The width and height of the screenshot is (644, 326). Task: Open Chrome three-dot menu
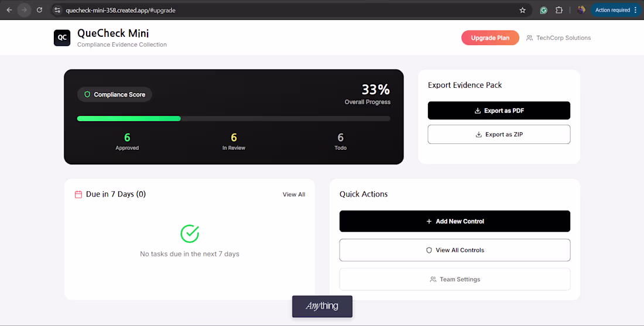(635, 11)
